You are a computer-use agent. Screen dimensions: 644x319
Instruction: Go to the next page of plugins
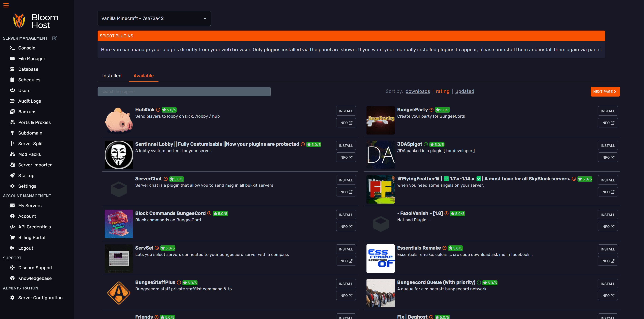[x=605, y=91]
